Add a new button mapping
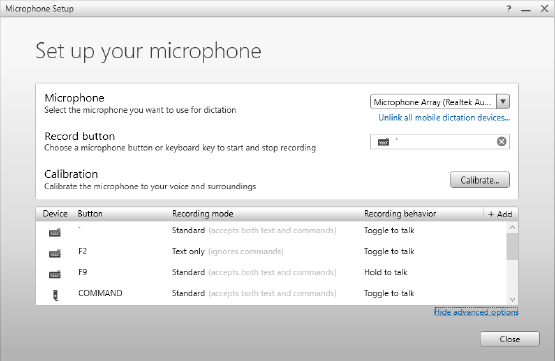The image size is (555, 361). pos(500,214)
